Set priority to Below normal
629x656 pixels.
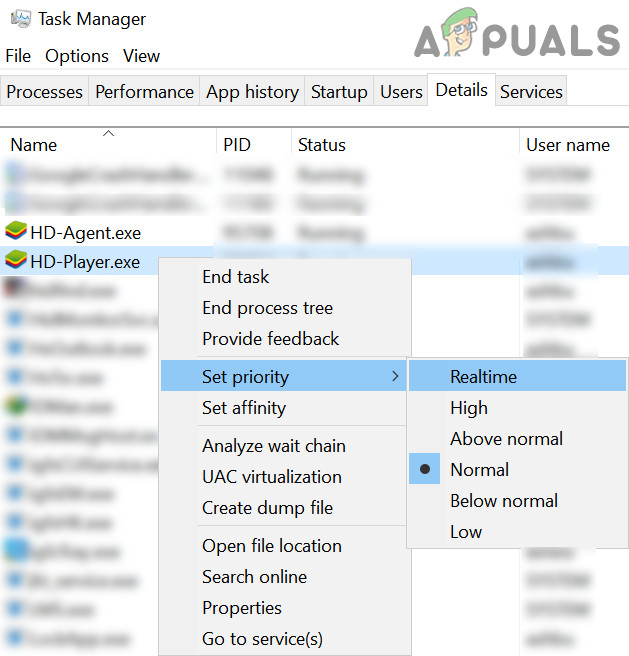click(x=517, y=500)
